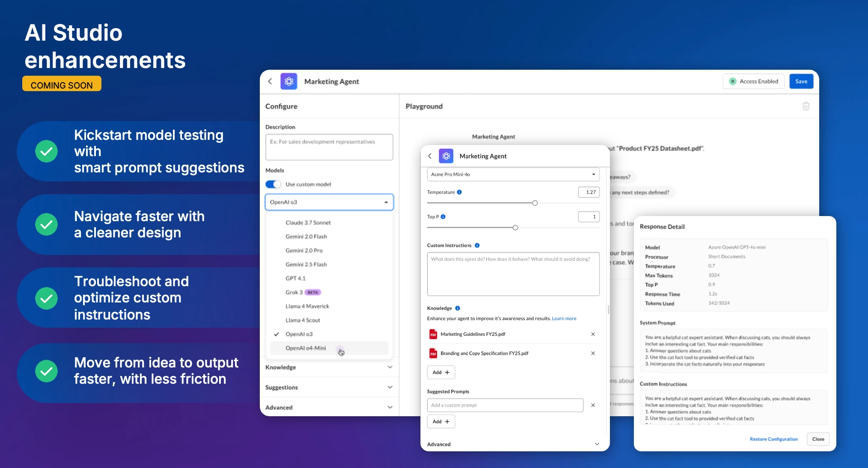Click the Temperature info icon
This screenshot has width=868, height=468.
(x=459, y=192)
